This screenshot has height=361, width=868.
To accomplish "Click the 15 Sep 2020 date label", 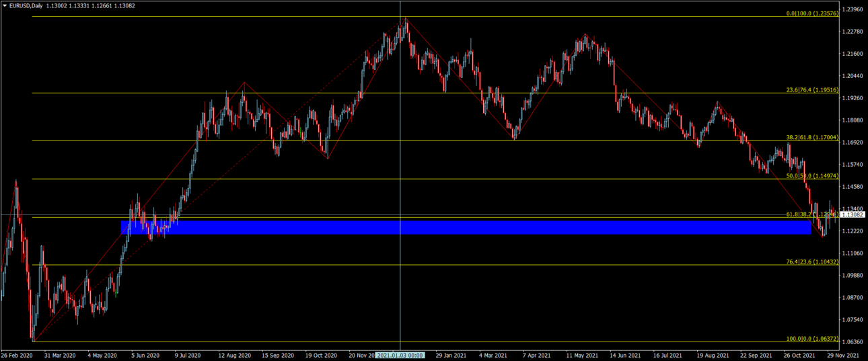I will click(x=278, y=355).
